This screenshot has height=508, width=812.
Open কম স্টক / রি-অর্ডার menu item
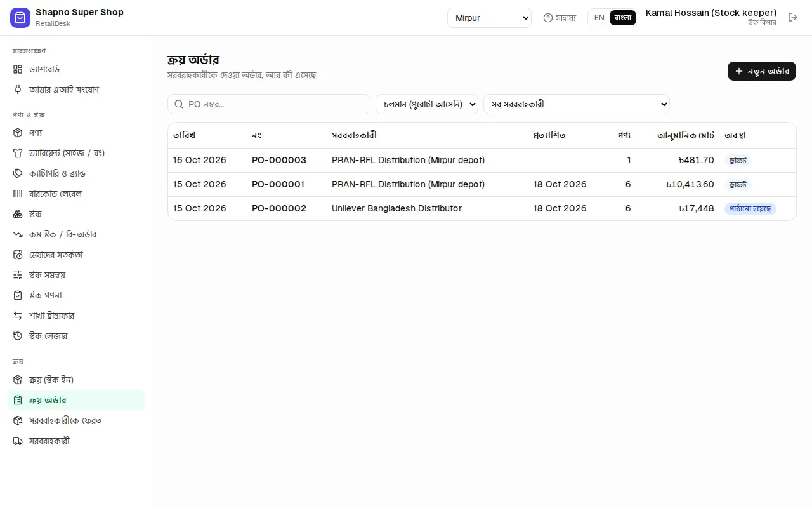[75, 234]
